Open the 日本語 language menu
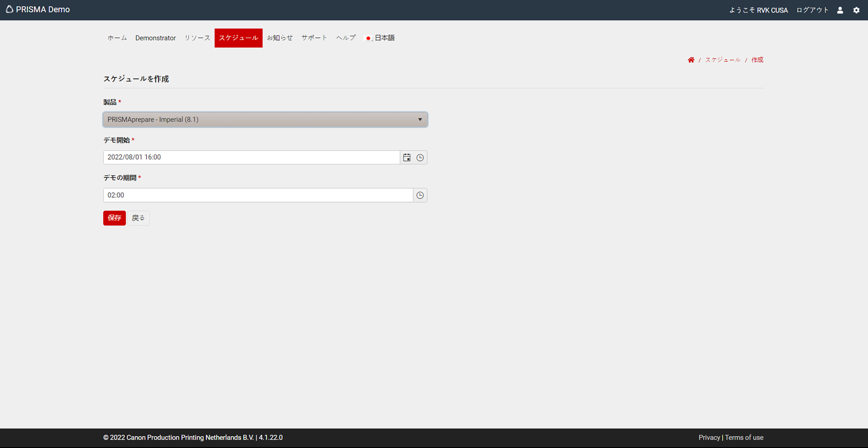The height and width of the screenshot is (448, 868). click(x=379, y=38)
